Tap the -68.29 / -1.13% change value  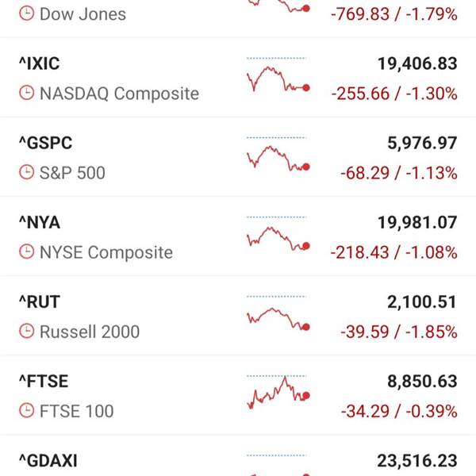pos(399,173)
